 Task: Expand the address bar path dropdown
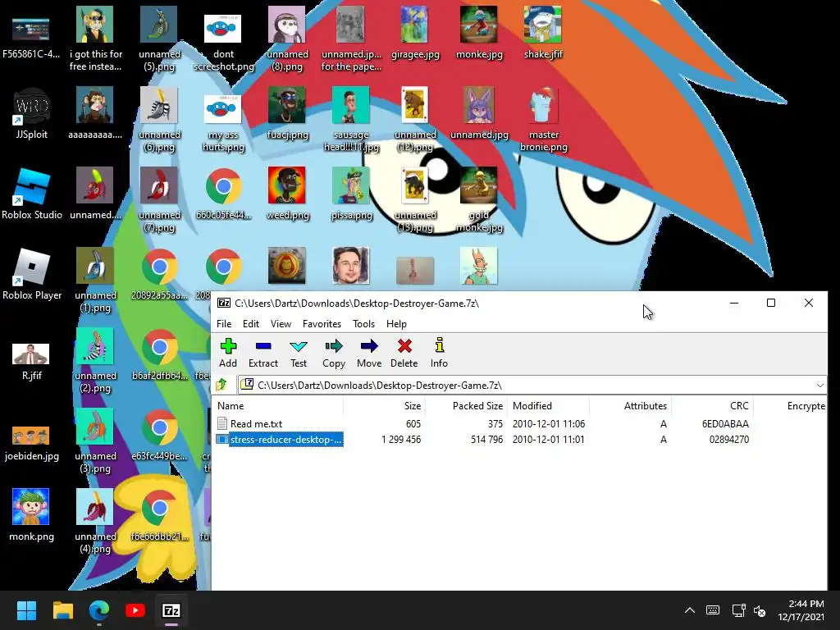pyautogui.click(x=819, y=386)
